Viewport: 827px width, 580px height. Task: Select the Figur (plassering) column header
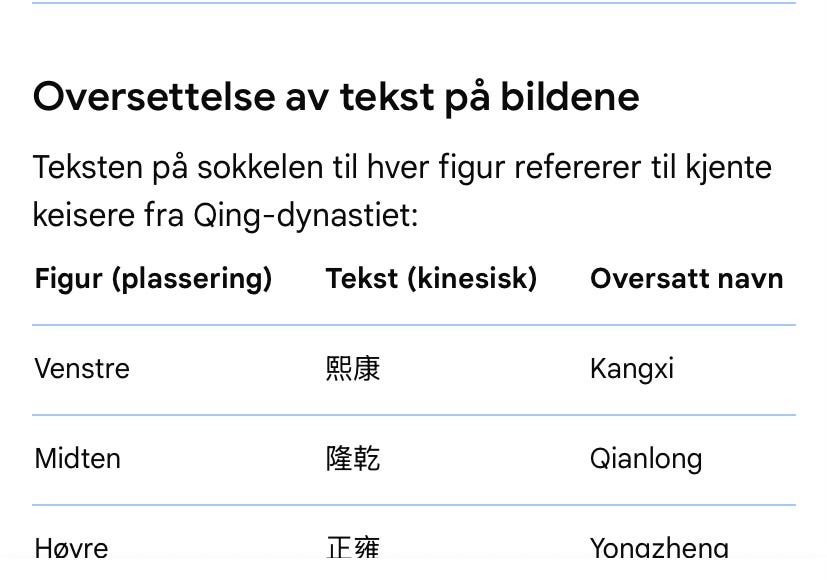tap(153, 279)
